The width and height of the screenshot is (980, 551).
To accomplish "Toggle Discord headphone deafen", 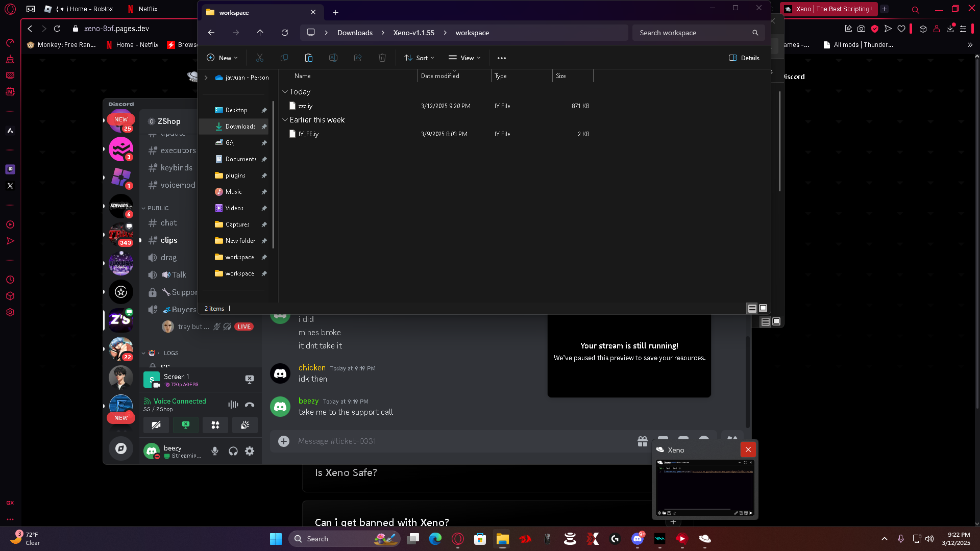I will point(233,451).
